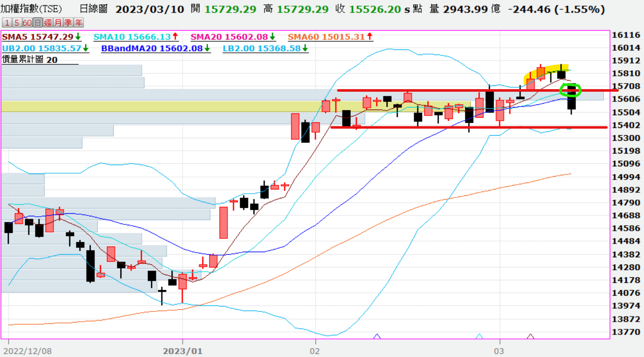
Task: Click the SMA20 15602.08 indicator label
Action: [229, 37]
